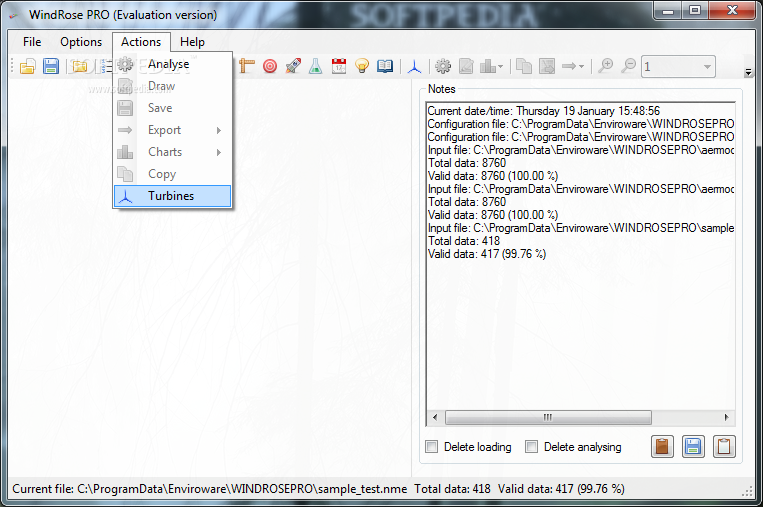Click the rocket toolbar icon
The height and width of the screenshot is (507, 763).
pyautogui.click(x=293, y=66)
